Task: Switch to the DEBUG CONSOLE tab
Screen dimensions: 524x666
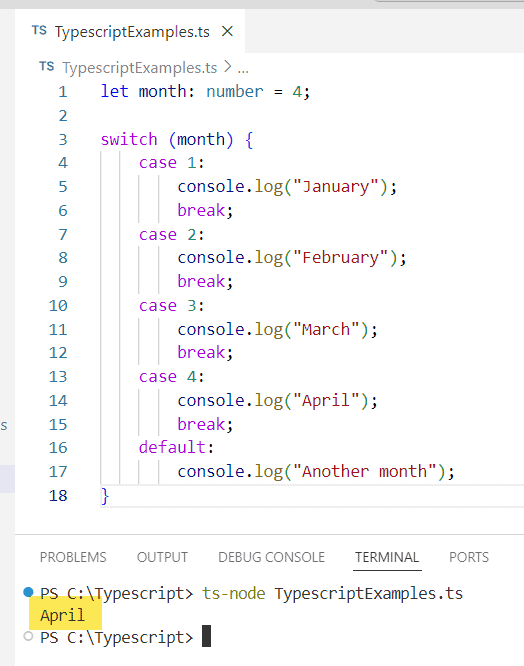Action: [x=271, y=557]
